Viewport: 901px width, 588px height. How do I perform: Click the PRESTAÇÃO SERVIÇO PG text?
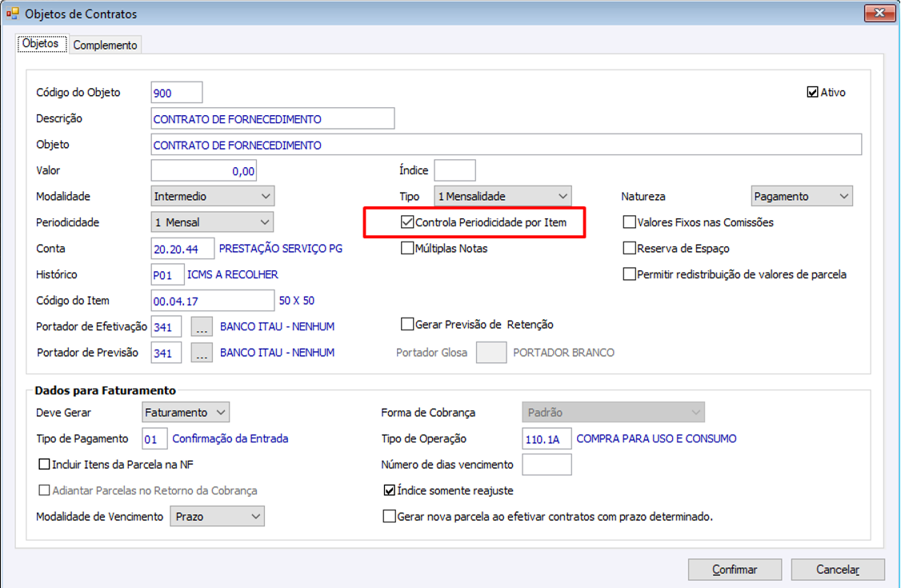tap(280, 249)
